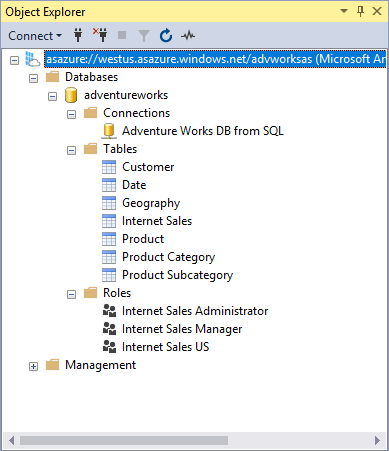Click the Disconnect plug icon with red X

(x=100, y=35)
